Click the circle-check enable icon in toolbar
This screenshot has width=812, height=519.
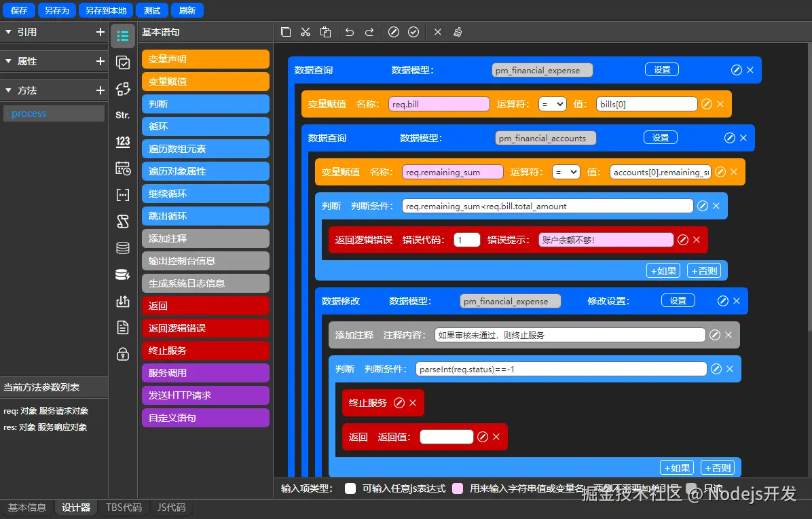click(x=413, y=32)
